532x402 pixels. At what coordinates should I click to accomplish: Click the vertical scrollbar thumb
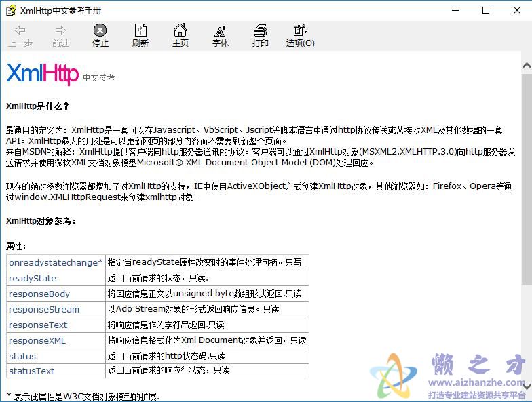(527, 180)
